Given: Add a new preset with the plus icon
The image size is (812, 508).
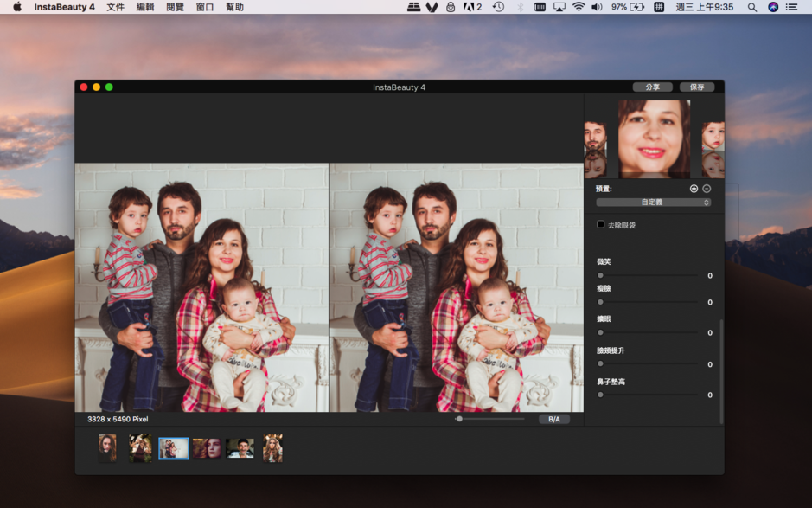Looking at the screenshot, I should tap(694, 187).
